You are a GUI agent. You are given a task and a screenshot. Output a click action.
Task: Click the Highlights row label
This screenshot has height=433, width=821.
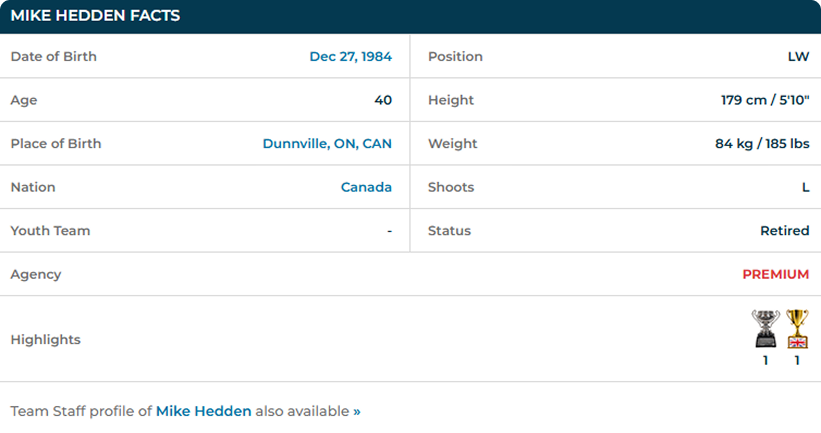pos(45,340)
